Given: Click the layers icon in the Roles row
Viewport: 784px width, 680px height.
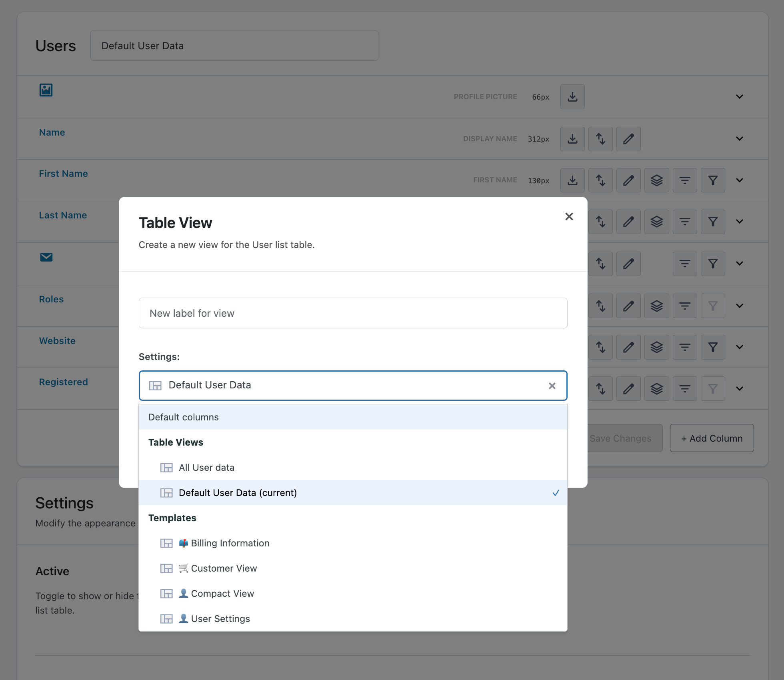Looking at the screenshot, I should [x=656, y=306].
